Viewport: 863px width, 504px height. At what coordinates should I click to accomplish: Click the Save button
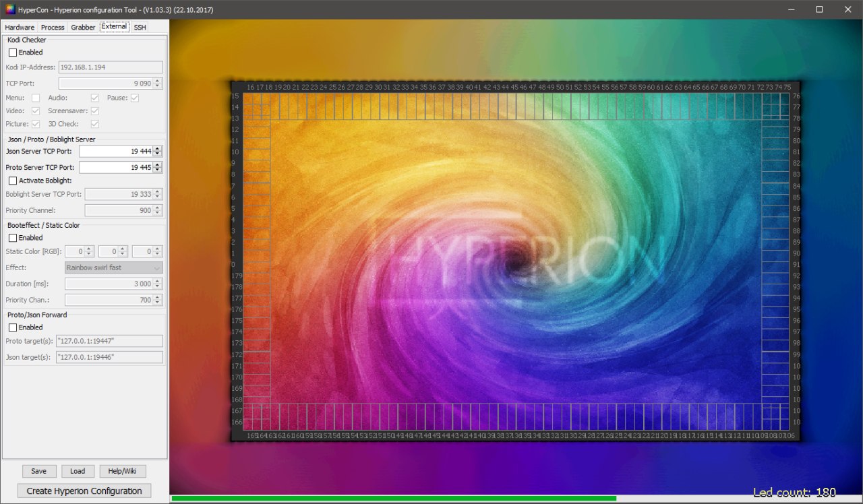tap(39, 471)
